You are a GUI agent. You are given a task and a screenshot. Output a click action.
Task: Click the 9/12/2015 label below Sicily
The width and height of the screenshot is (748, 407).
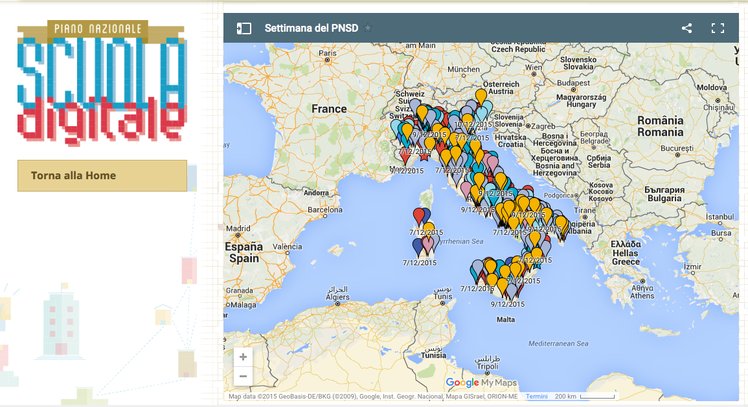click(x=508, y=304)
